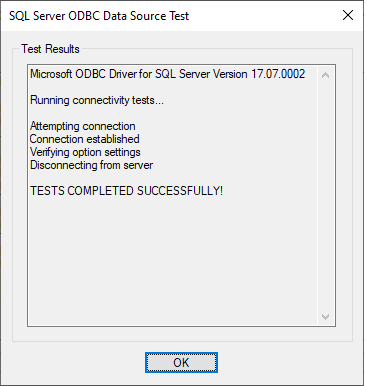This screenshot has width=367, height=386.
Task: Click the Microsoft ODBC Driver version line
Action: 167,74
